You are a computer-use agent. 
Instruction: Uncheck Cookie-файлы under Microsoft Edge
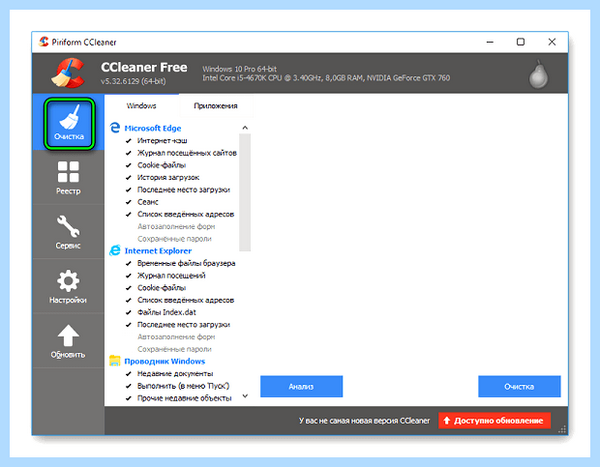pyautogui.click(x=129, y=165)
